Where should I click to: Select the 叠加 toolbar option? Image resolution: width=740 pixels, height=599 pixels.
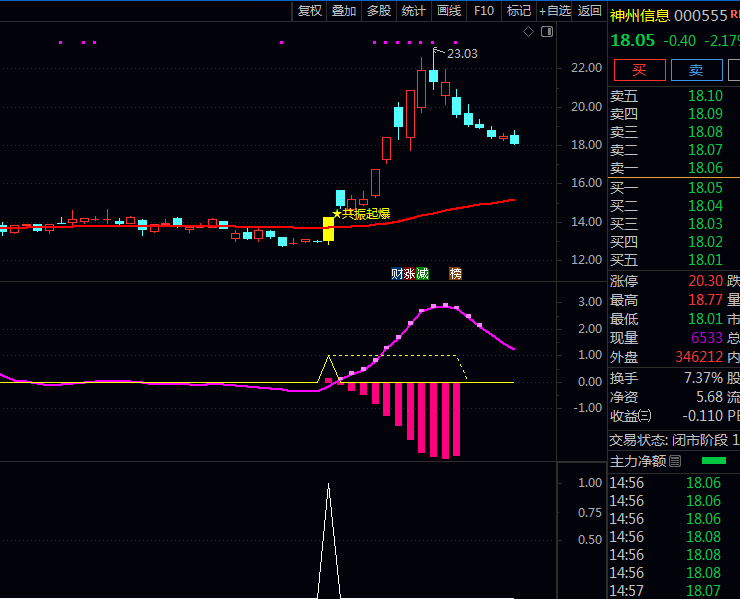(x=344, y=10)
